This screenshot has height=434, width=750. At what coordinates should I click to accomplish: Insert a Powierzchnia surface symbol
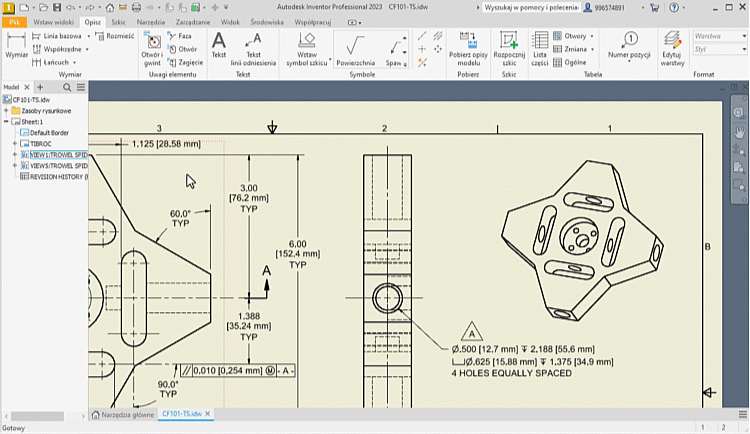[353, 47]
